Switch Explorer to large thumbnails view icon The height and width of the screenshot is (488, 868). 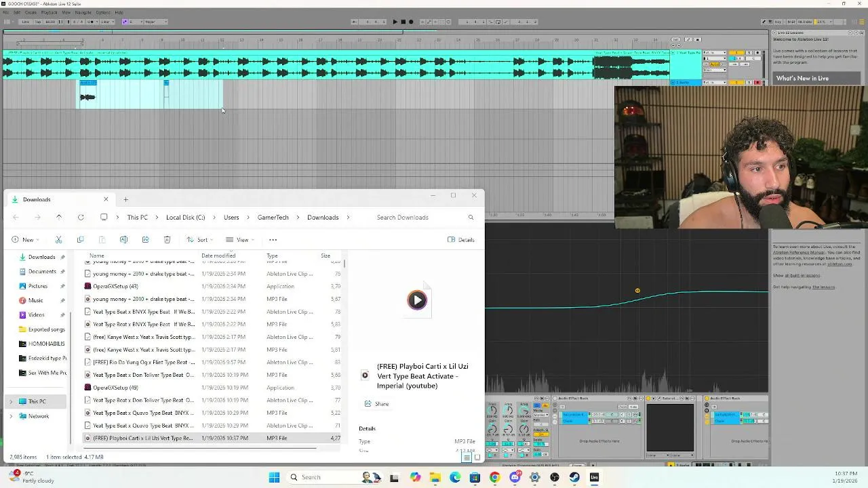[477, 457]
